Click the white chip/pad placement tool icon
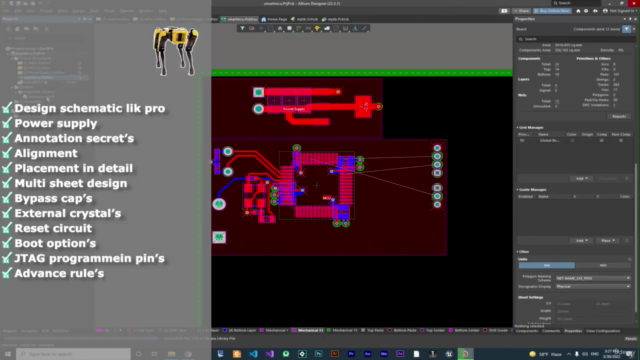 point(289,28)
